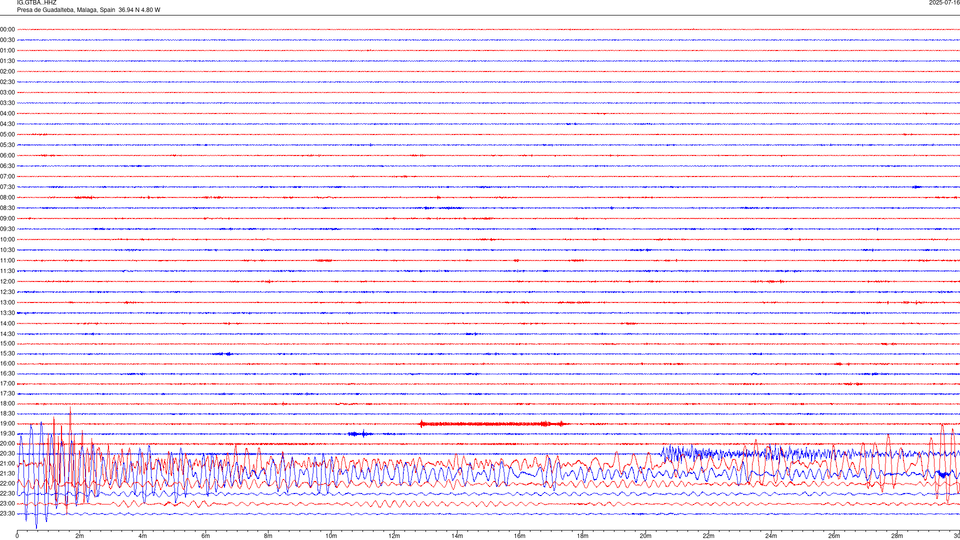
Task: Click the 05:00 trace label
Action: pos(7,134)
